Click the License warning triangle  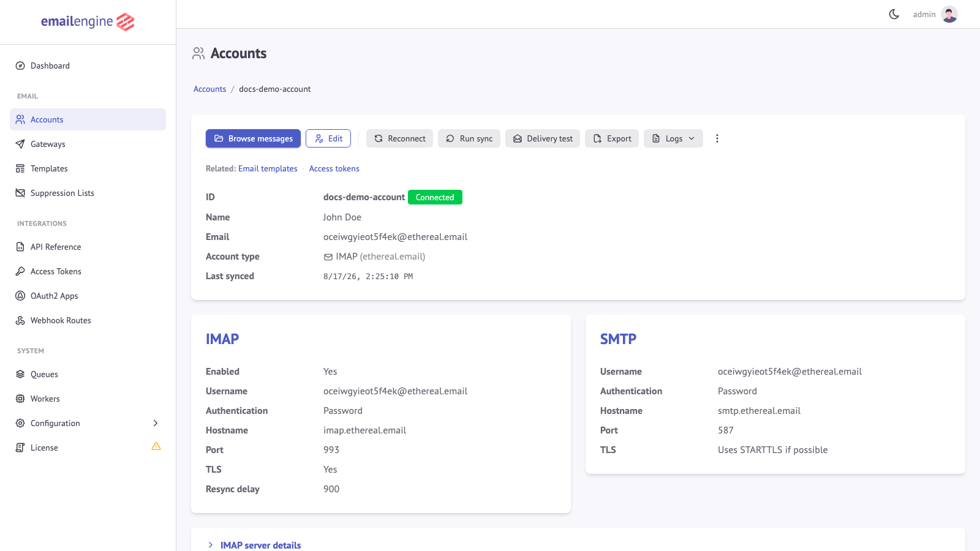coord(156,446)
